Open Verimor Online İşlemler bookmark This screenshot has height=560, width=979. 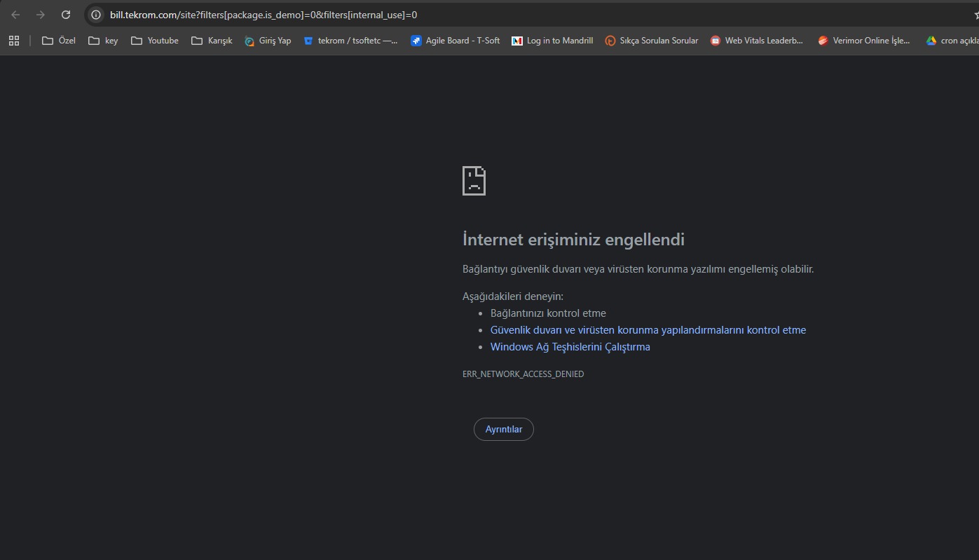tap(864, 41)
